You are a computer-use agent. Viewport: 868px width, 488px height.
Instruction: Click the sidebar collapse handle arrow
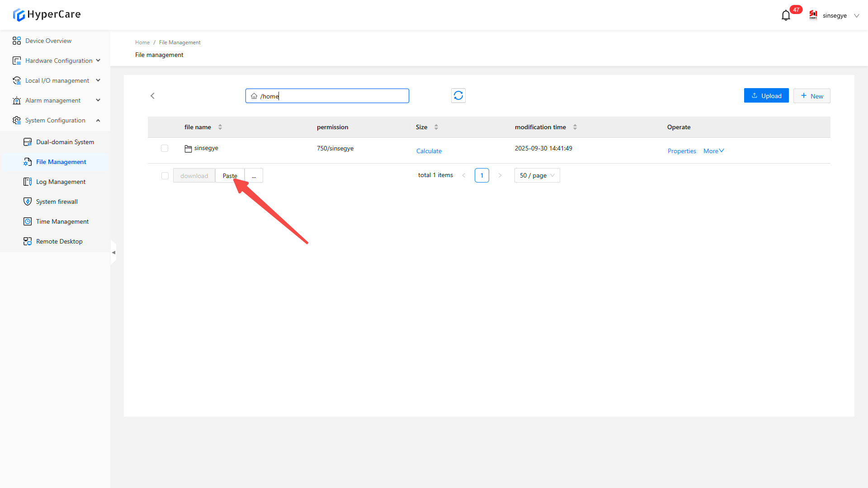(x=113, y=253)
